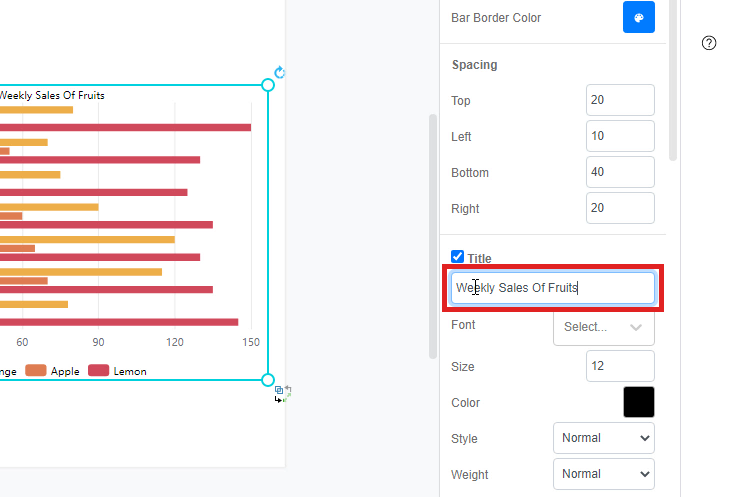The image size is (734, 497).
Task: Open the Weight Normal dropdown
Action: [x=604, y=474]
